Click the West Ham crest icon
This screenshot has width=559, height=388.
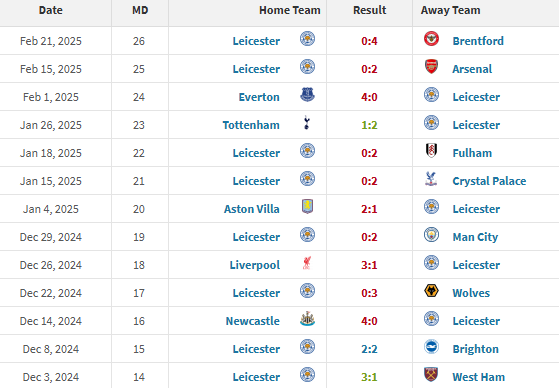pos(431,374)
